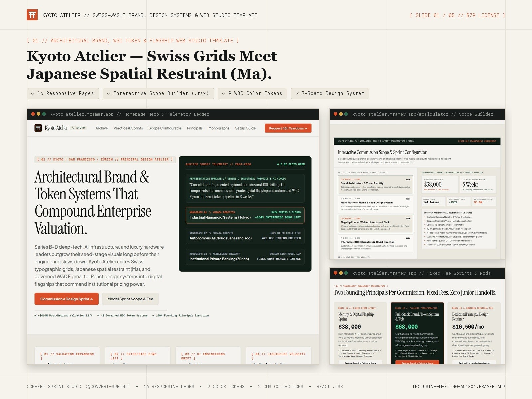Go to Scope Configurator in the navbar
The image size is (532, 399).
coord(165,128)
